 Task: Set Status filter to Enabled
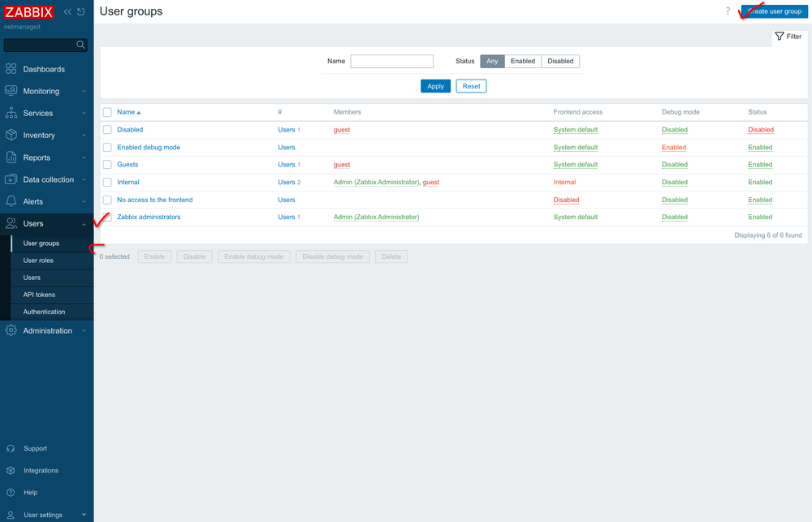point(522,61)
